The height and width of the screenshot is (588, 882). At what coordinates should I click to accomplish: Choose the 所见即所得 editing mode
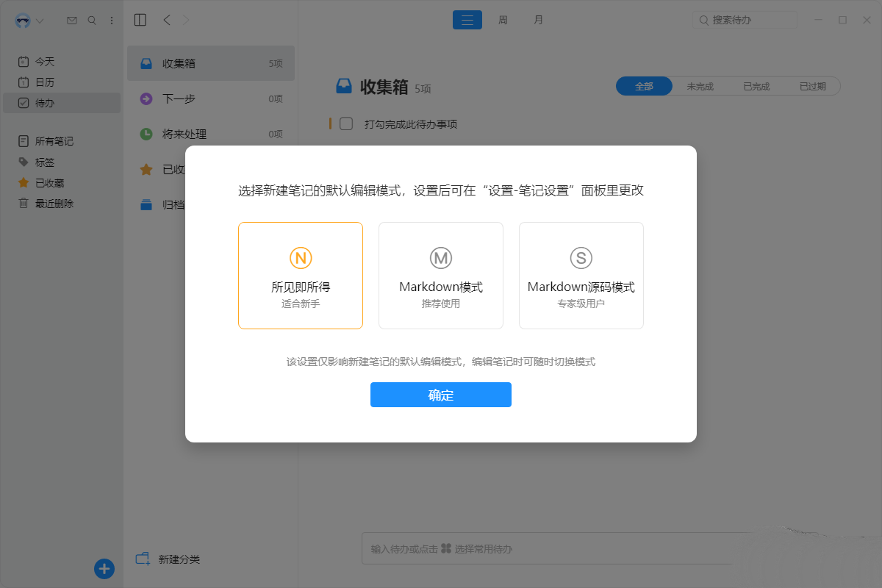pos(301,276)
